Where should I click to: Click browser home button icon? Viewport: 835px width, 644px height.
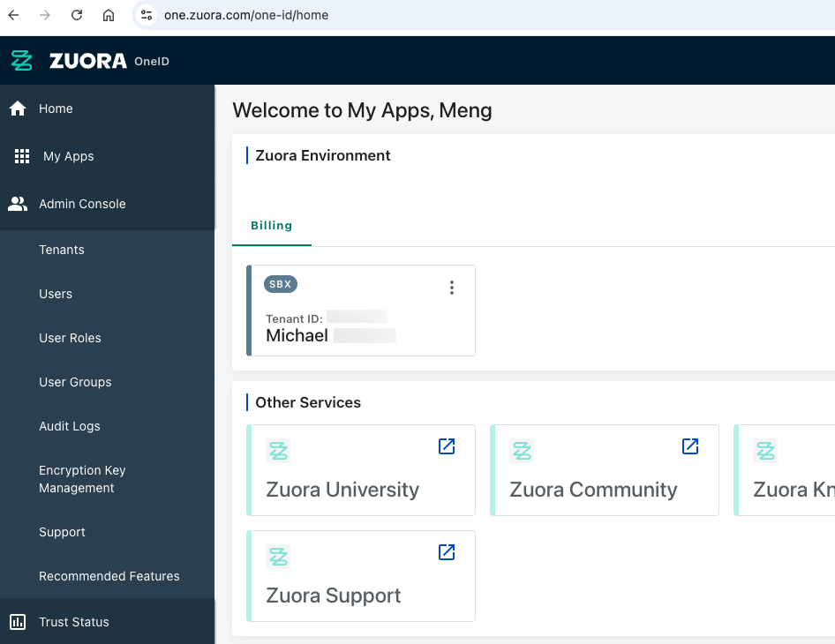tap(109, 15)
